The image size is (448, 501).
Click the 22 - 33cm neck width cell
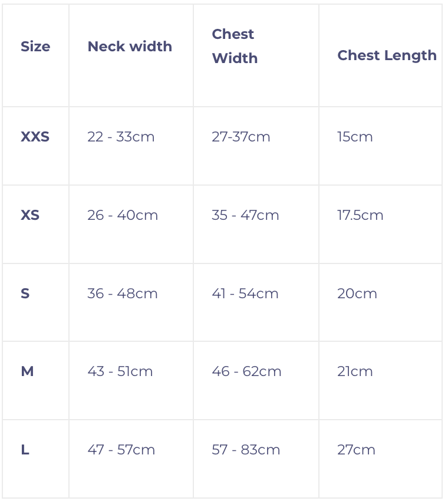click(x=121, y=137)
